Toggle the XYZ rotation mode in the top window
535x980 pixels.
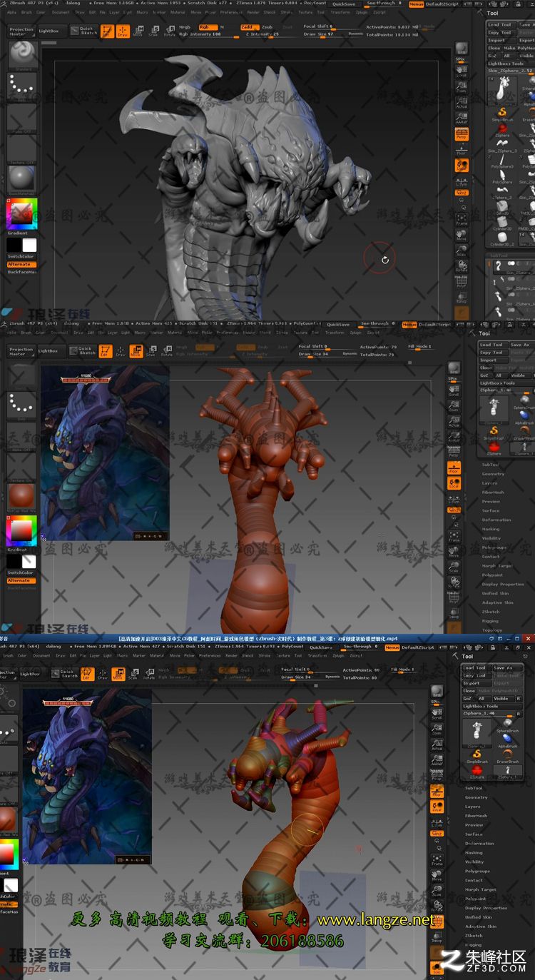click(462, 192)
